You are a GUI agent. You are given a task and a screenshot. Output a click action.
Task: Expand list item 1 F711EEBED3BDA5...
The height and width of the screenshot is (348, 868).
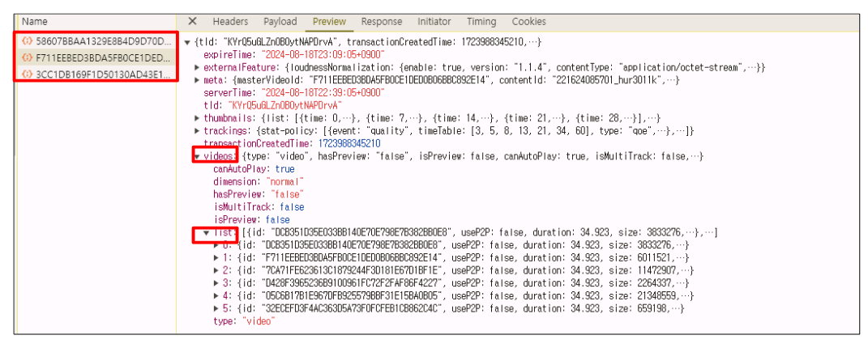(216, 258)
